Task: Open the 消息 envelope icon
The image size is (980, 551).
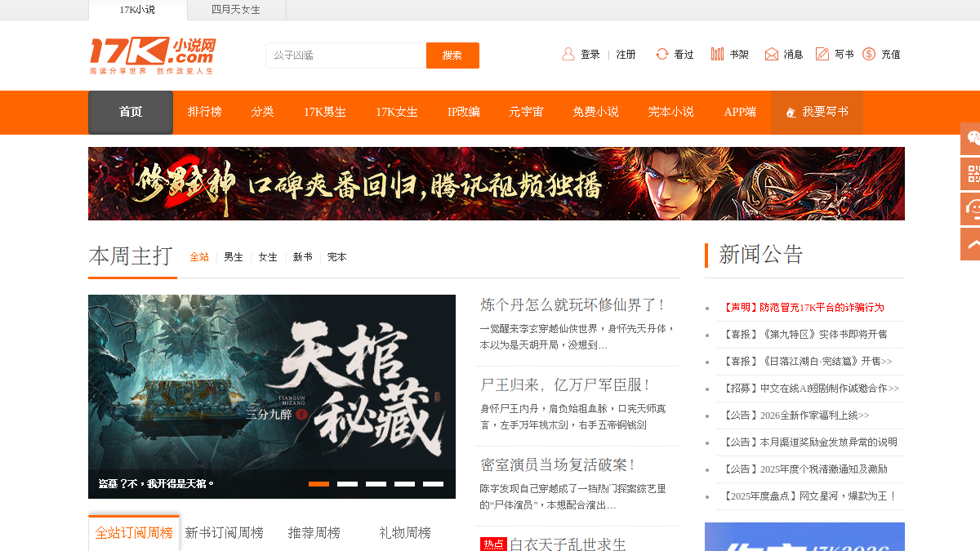Action: 772,54
